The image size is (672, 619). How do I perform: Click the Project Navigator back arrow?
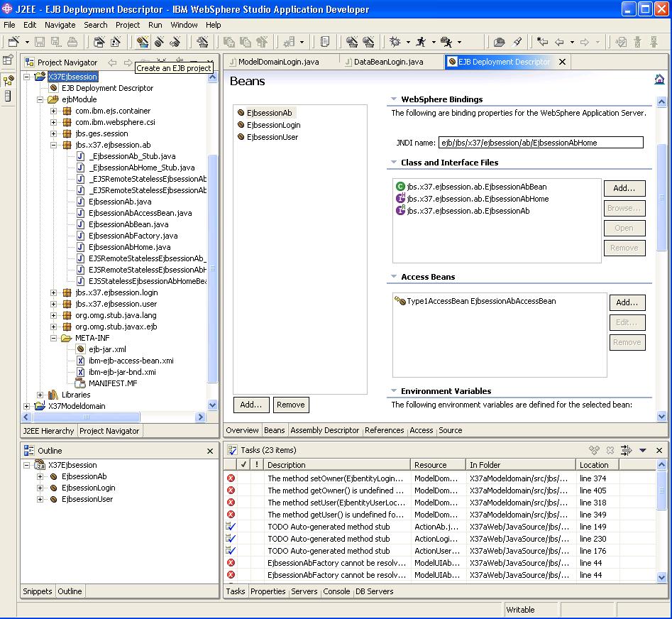click(112, 62)
